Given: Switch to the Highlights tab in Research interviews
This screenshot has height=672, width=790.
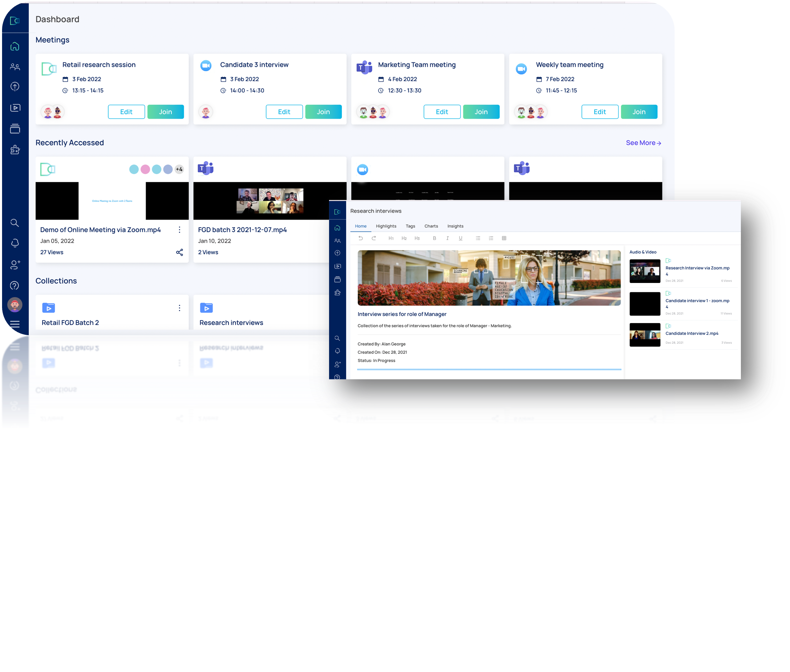Looking at the screenshot, I should pyautogui.click(x=385, y=226).
